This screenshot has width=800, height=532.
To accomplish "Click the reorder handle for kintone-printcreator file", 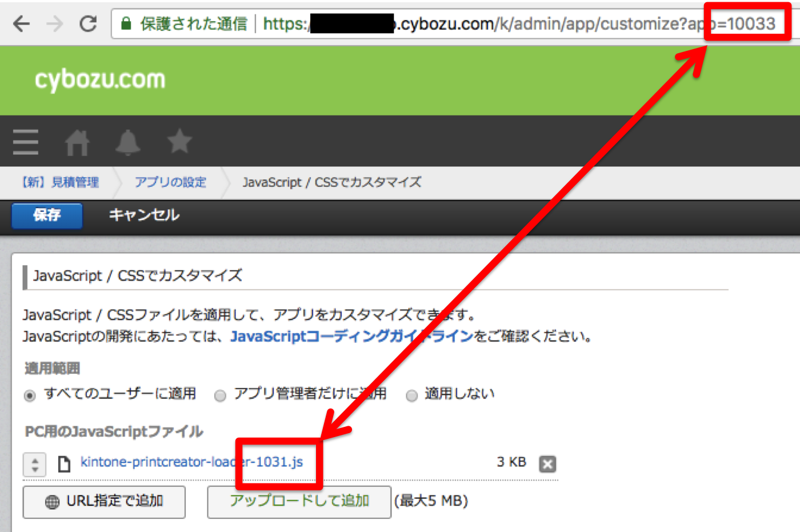I will pyautogui.click(x=34, y=464).
